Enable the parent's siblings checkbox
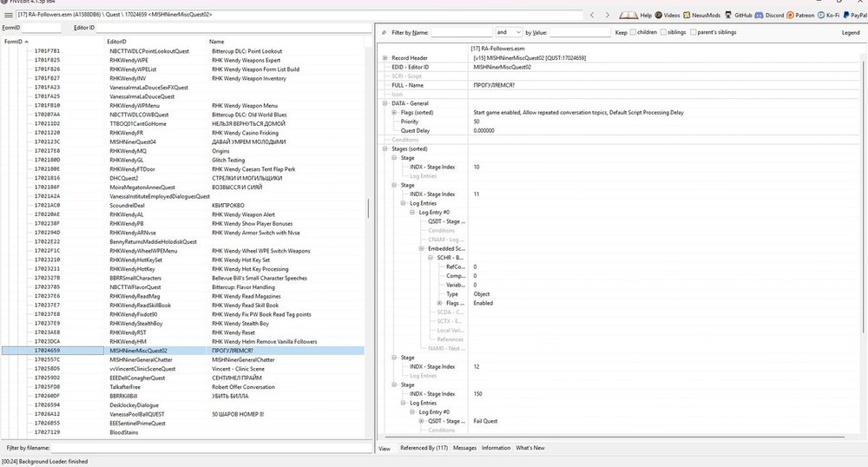This screenshot has height=467, width=868. [693, 32]
